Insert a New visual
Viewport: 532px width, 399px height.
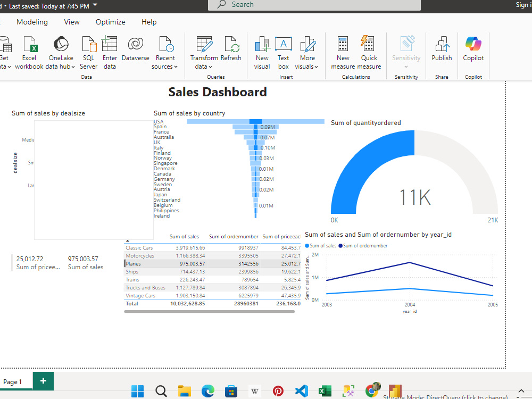pos(262,53)
